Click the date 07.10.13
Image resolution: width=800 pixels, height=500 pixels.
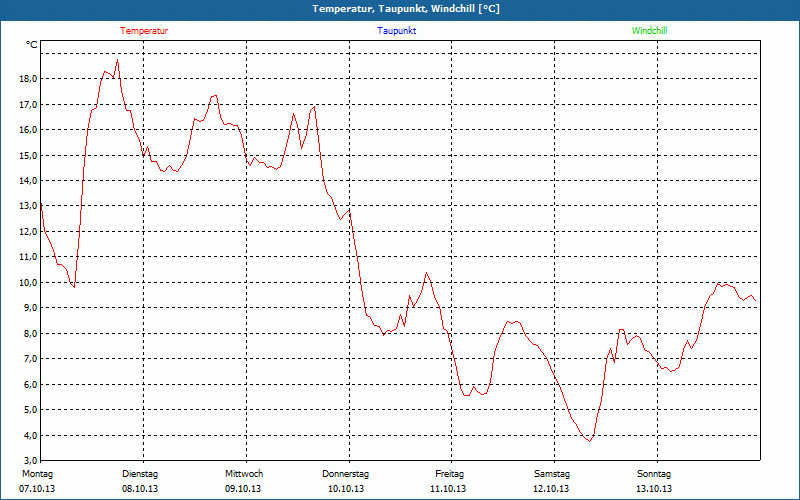tap(37, 489)
